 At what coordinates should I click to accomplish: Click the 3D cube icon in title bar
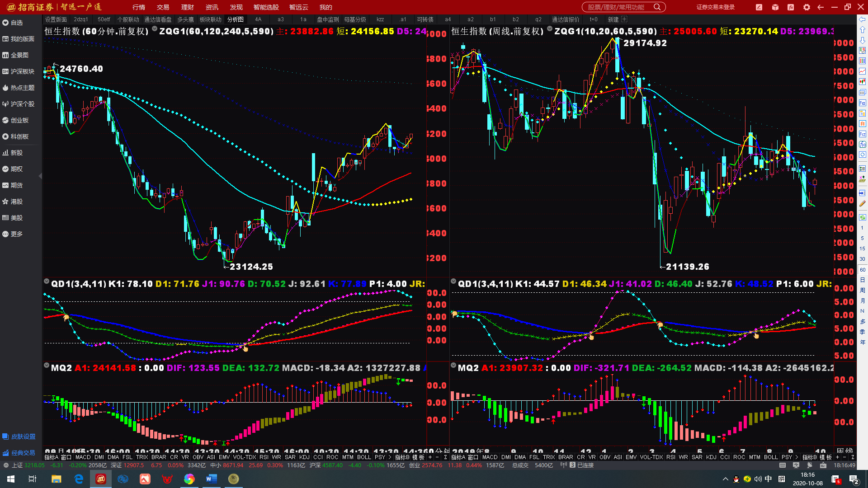[x=775, y=7]
